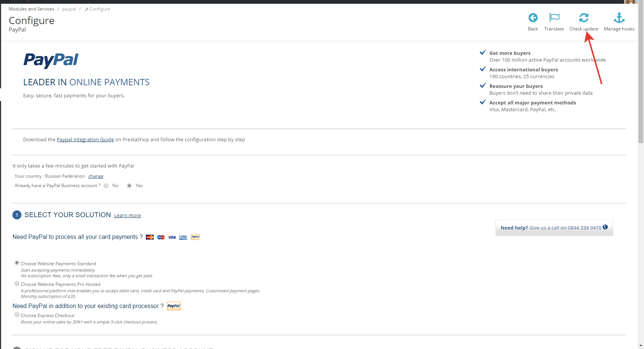Click PayPal badge beside existing card processor question
The image size is (644, 349).
pyautogui.click(x=174, y=306)
